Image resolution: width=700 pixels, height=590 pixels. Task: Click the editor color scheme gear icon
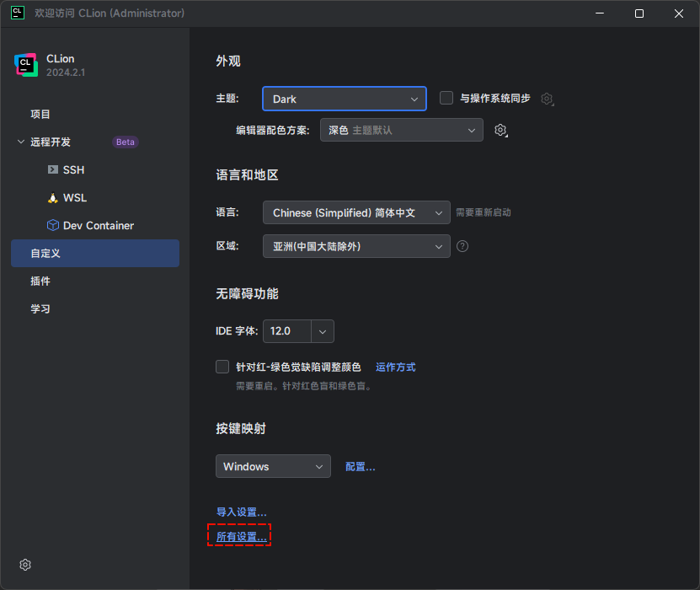pos(500,130)
